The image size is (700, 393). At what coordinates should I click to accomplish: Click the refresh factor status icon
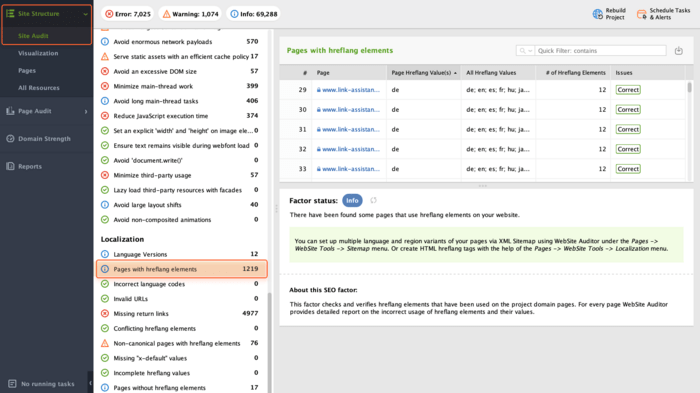point(373,201)
